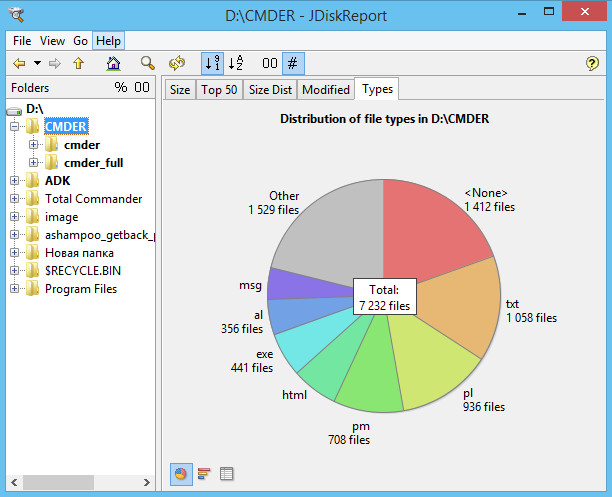
Task: Click the folder tree horizontal scrollbar thumb
Action: [x=58, y=482]
